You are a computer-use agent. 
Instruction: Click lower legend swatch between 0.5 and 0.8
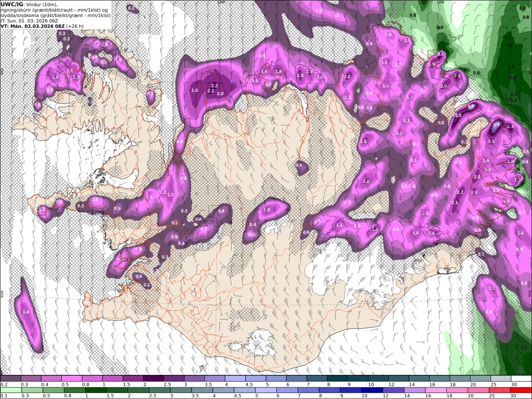[x=53, y=390]
